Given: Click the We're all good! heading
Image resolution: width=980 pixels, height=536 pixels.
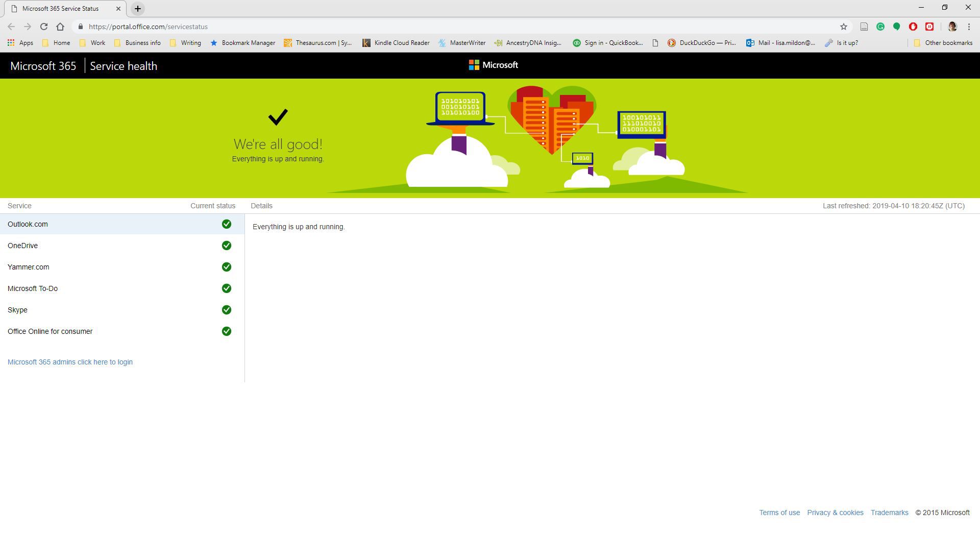Looking at the screenshot, I should [278, 144].
